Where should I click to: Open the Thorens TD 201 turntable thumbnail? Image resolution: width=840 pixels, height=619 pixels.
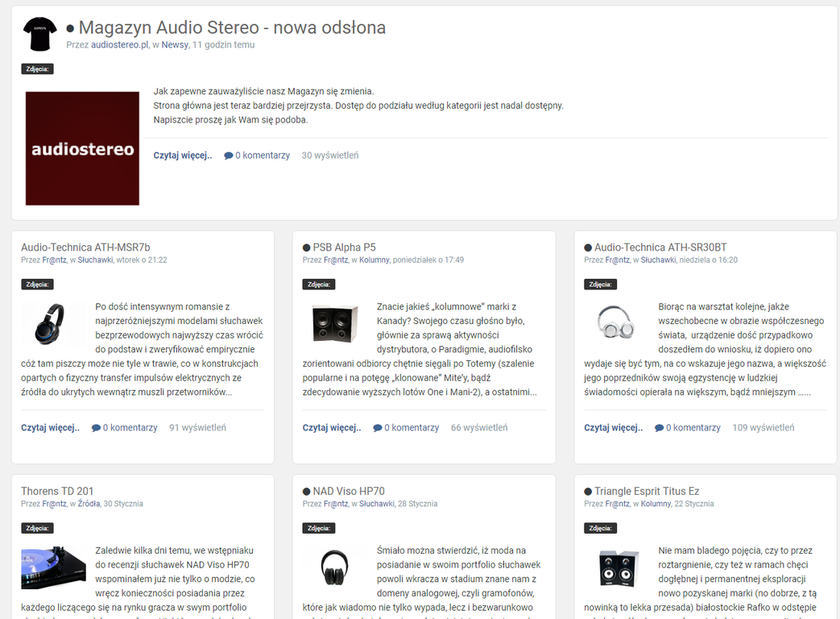[x=54, y=567]
